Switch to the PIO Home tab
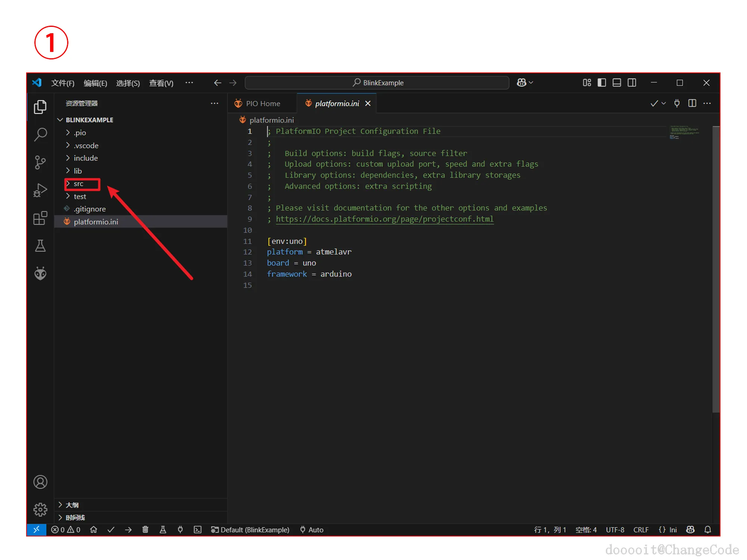Image resolution: width=747 pixels, height=560 pixels. 263,103
